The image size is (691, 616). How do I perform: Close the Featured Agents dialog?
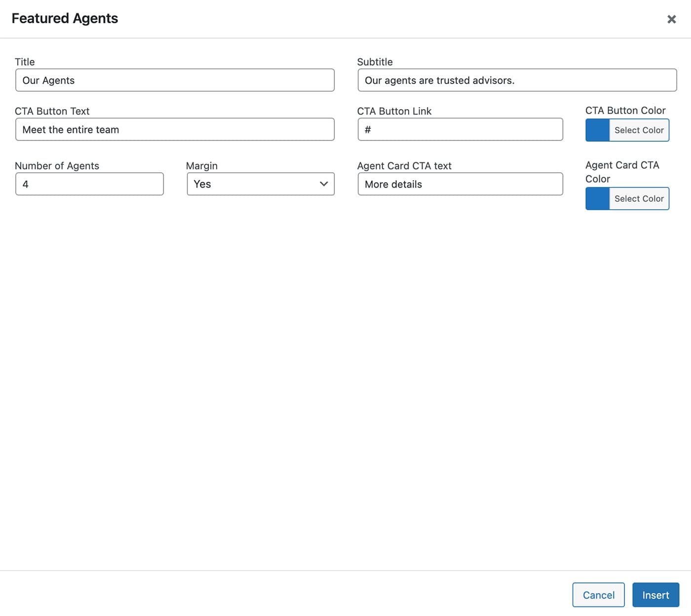click(x=671, y=19)
